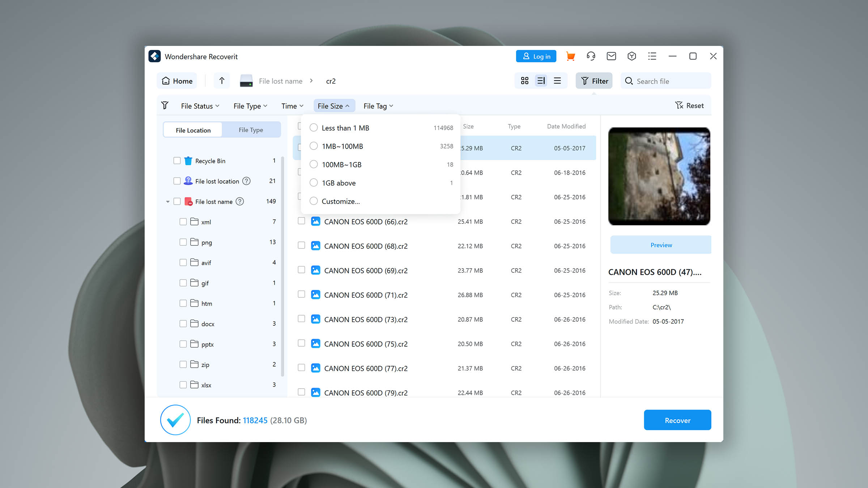Image resolution: width=868 pixels, height=488 pixels.
Task: Expand the File Status filter dropdown
Action: (x=200, y=106)
